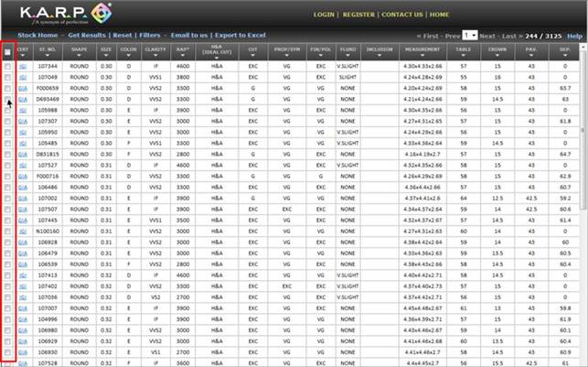Open the page number dropdown
This screenshot has width=588, height=367.
tap(471, 34)
